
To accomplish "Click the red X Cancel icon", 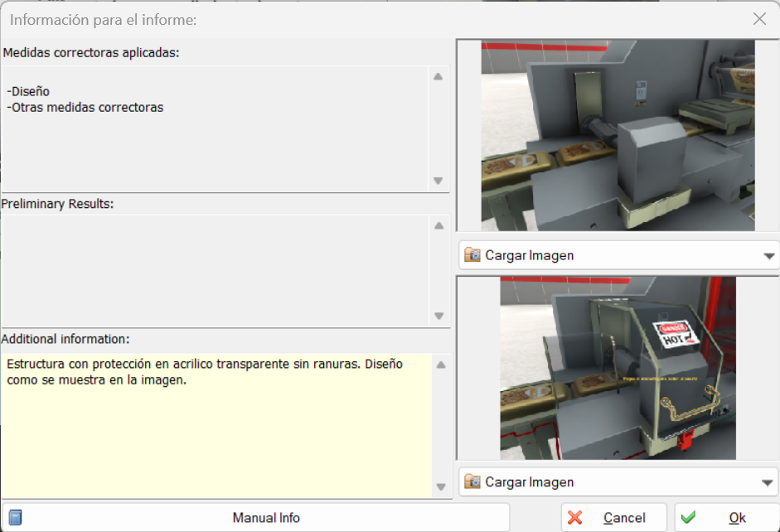I will (x=574, y=518).
